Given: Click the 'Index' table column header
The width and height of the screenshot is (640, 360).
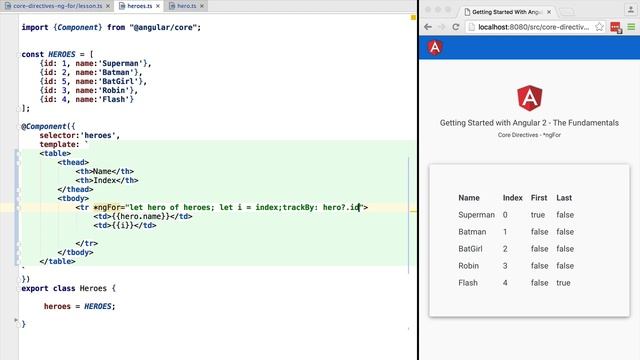Looking at the screenshot, I should (x=513, y=198).
